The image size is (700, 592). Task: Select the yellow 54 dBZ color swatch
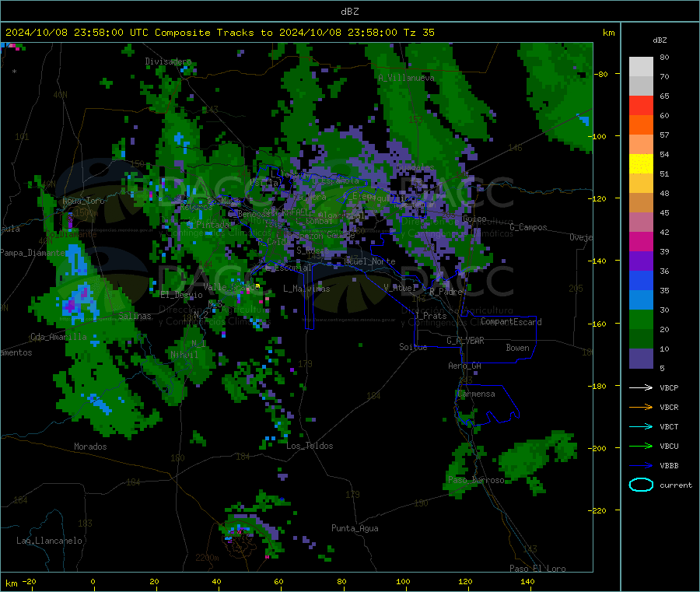641,164
